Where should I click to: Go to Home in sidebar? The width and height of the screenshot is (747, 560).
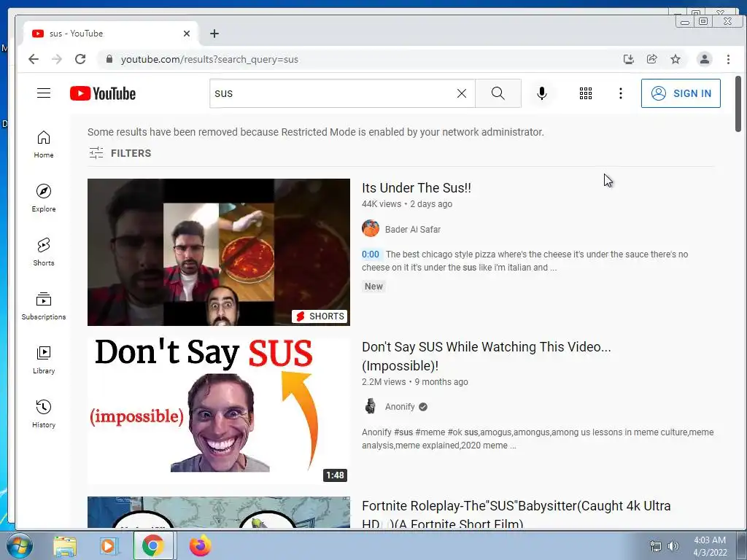[x=44, y=144]
